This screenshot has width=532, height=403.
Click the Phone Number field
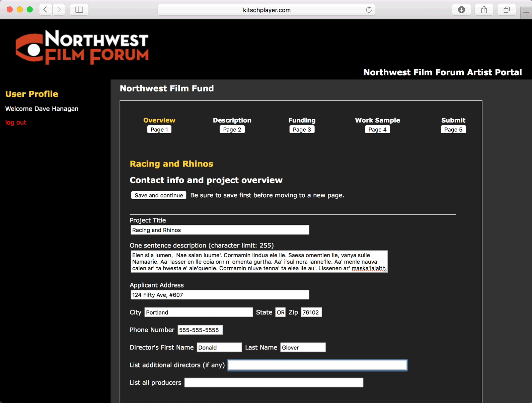click(x=200, y=330)
